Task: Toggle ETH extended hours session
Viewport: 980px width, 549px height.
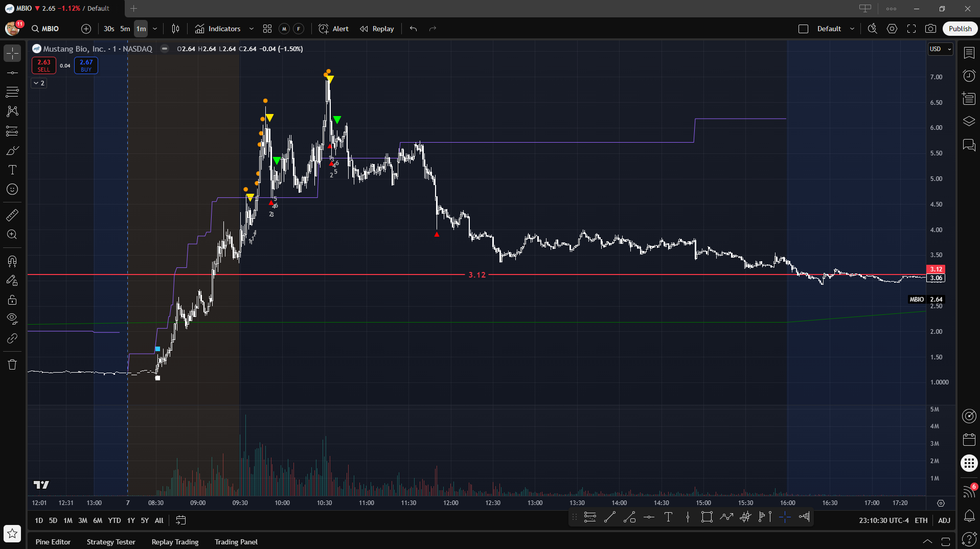Action: 921,520
